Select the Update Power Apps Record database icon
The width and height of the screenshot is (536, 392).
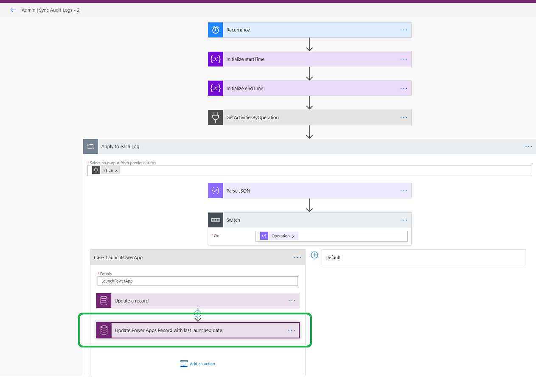click(103, 330)
